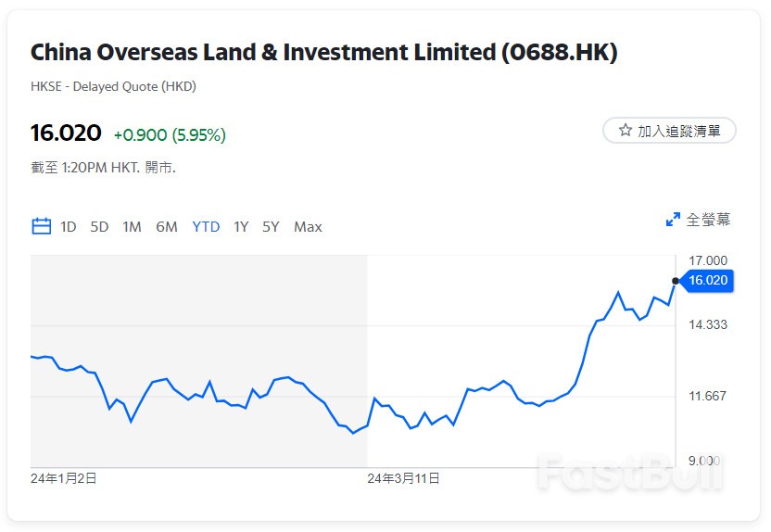Click the 17.000 axis value
Viewport: 771px width, 532px height.
708,260
